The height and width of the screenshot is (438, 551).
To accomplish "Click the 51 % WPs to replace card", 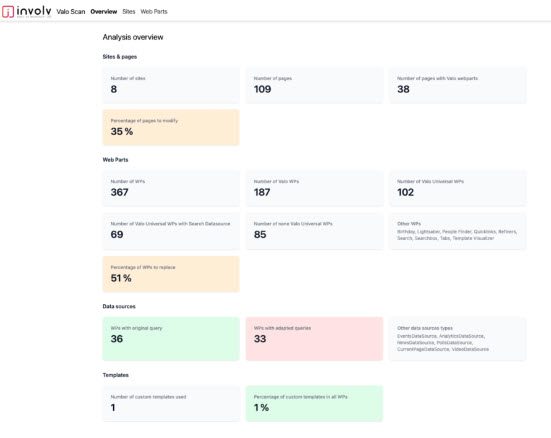I will pos(171,274).
